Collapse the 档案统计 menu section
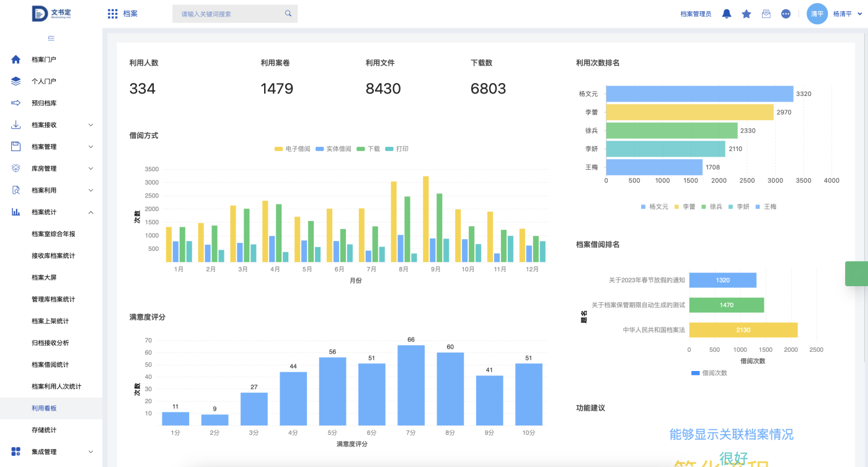868x467 pixels. [91, 212]
